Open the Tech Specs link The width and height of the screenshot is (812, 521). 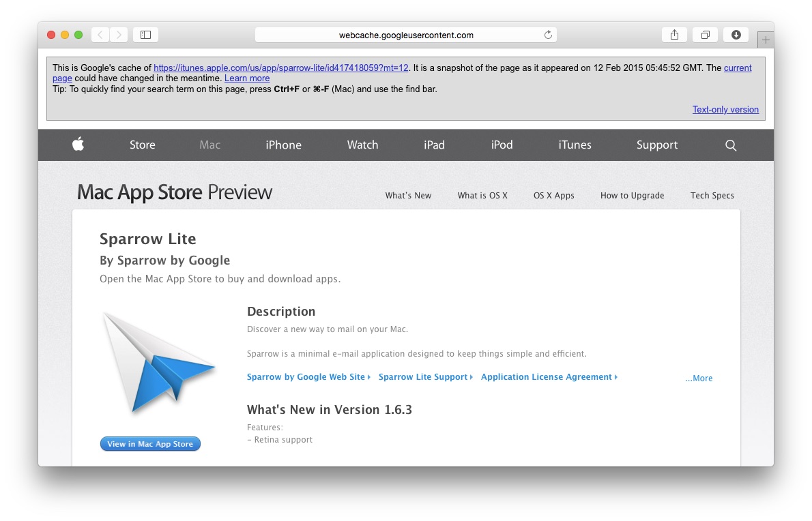tap(712, 196)
